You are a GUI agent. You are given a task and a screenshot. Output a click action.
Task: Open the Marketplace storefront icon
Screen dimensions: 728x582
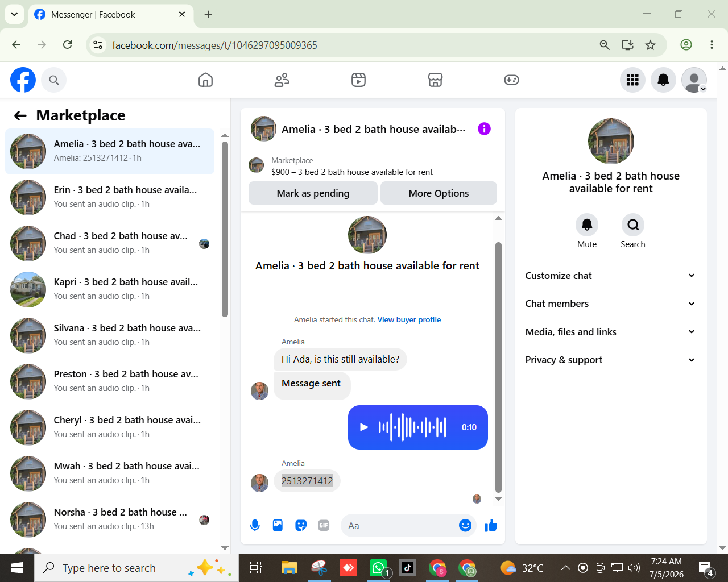(x=435, y=80)
